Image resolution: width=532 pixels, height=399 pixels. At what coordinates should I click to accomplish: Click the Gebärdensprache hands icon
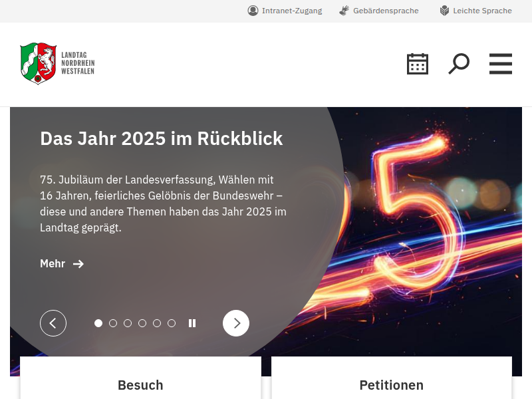tap(344, 11)
